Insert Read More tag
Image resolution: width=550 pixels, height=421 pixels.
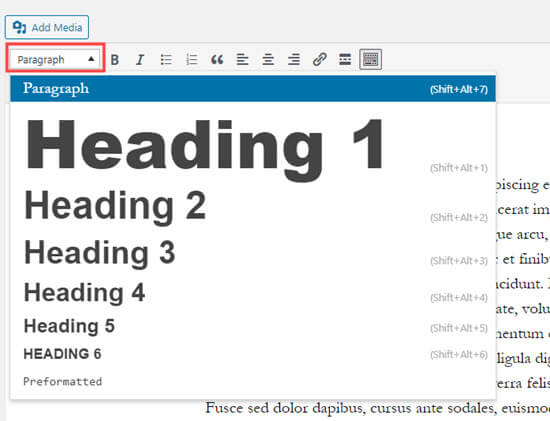click(x=345, y=60)
